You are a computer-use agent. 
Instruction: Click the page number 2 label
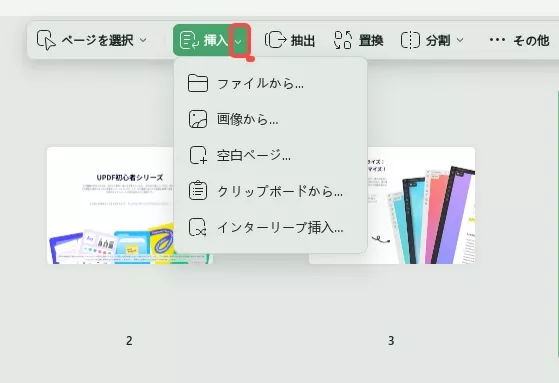[x=129, y=341]
